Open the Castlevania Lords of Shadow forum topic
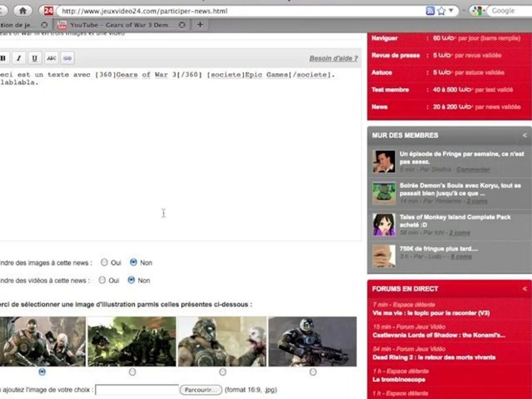This screenshot has width=532, height=399. click(439, 335)
